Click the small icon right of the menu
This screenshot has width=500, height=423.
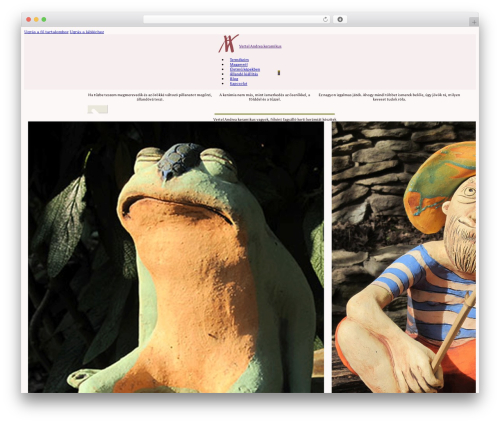279,73
